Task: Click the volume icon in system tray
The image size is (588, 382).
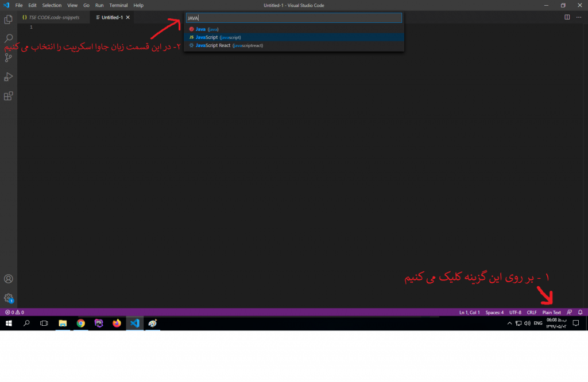Action: [x=527, y=323]
